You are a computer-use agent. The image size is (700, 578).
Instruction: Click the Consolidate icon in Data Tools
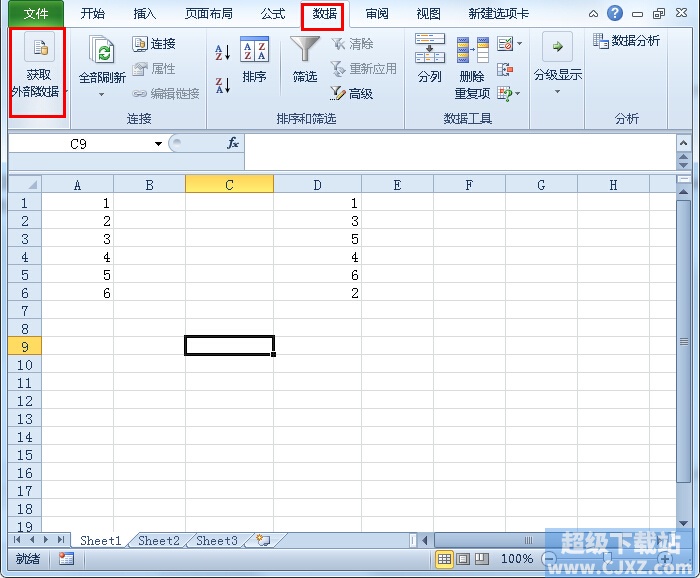point(505,69)
